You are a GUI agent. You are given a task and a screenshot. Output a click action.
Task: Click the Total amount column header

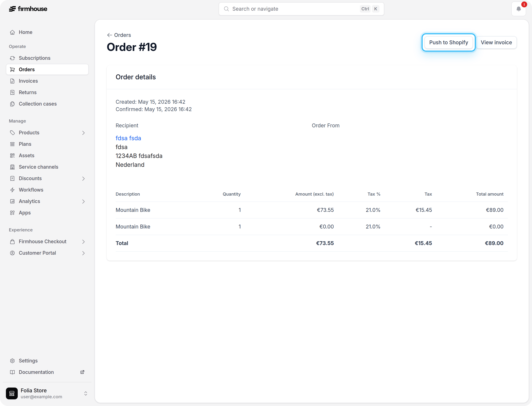[490, 194]
